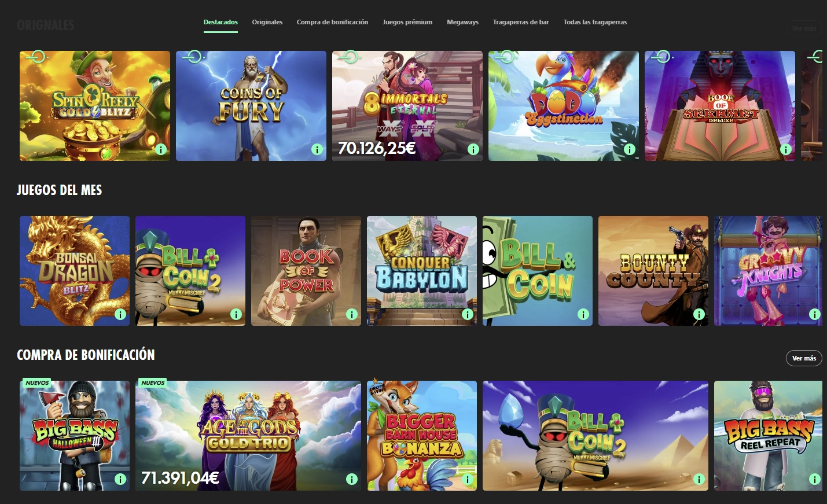
Task: Switch to the Megaways tab
Action: [462, 22]
